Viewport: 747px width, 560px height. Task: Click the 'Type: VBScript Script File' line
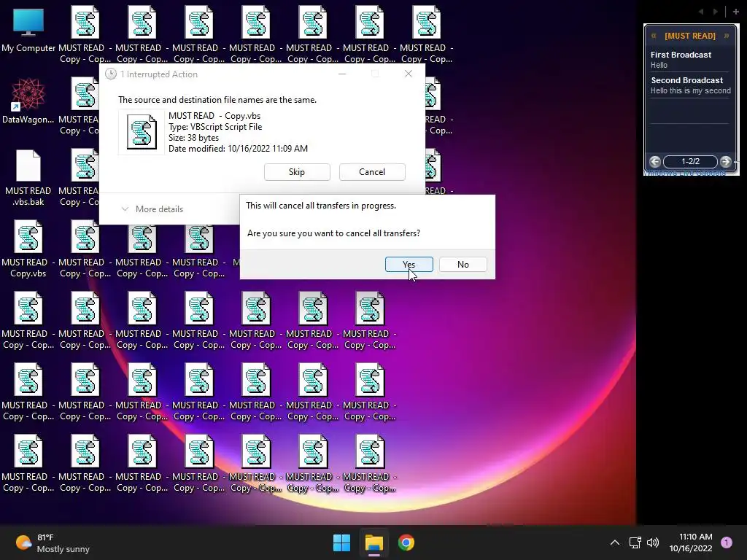point(215,127)
